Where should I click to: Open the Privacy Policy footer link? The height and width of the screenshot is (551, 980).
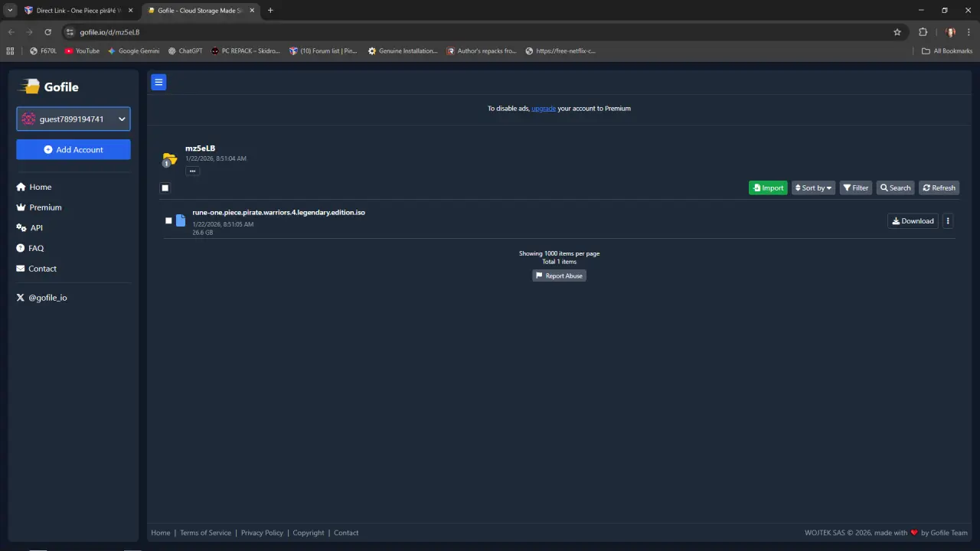pyautogui.click(x=262, y=533)
